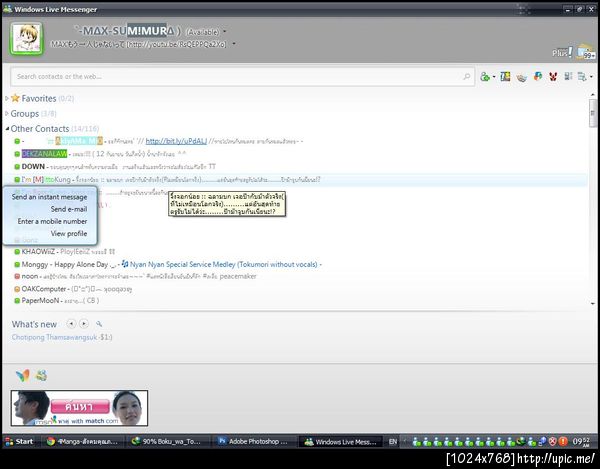This screenshot has height=469, width=600.
Task: Open What's new wrench settings icon
Action: [99, 324]
